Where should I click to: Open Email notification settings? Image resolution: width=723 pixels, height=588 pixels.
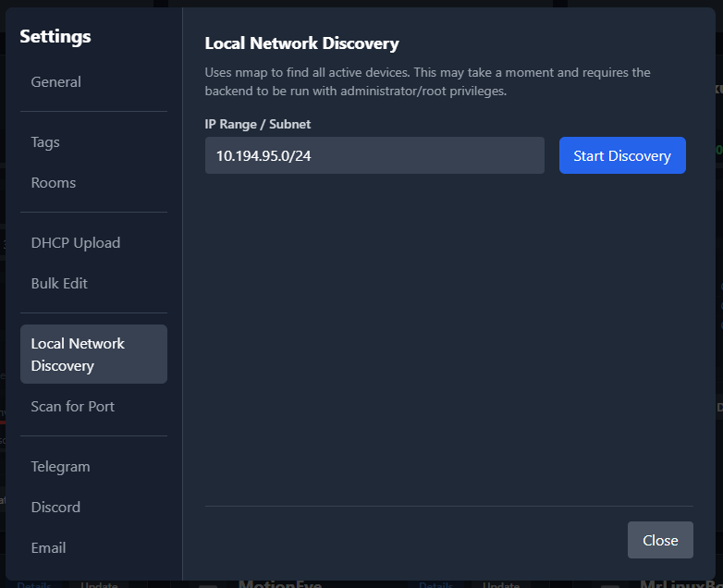click(x=48, y=548)
